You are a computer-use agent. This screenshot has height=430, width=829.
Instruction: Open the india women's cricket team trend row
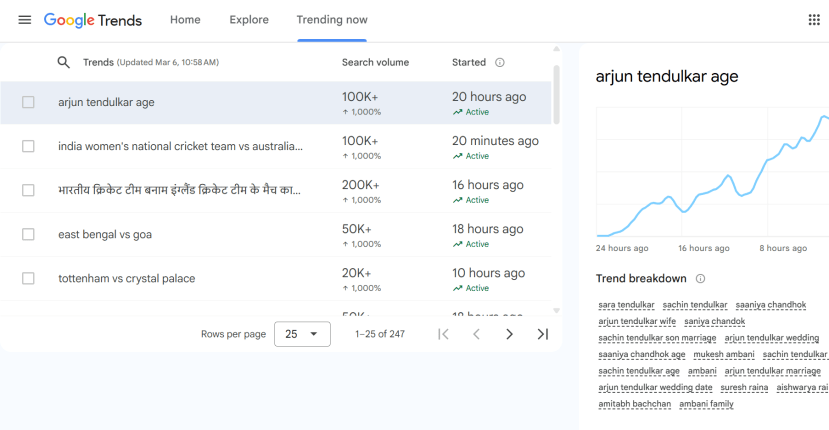(275, 147)
